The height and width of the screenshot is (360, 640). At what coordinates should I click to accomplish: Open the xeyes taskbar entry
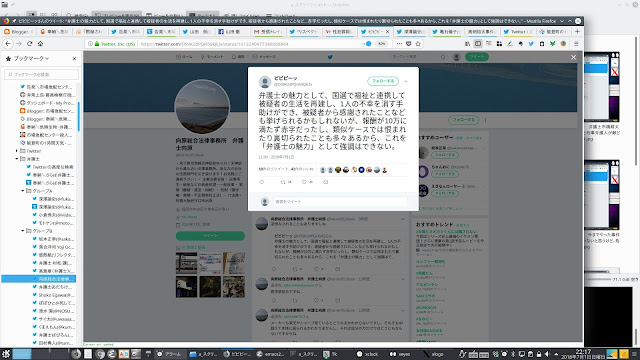[400, 354]
